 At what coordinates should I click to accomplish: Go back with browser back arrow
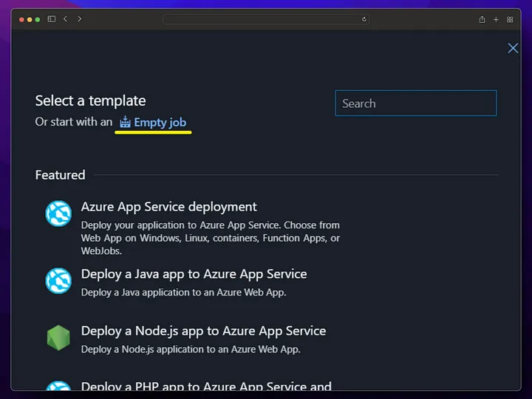point(66,19)
